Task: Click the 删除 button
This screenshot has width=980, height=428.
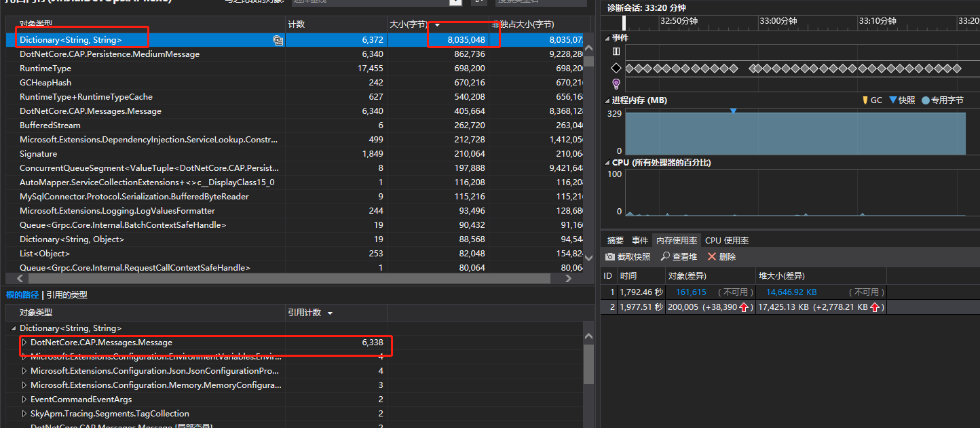Action: [721, 257]
